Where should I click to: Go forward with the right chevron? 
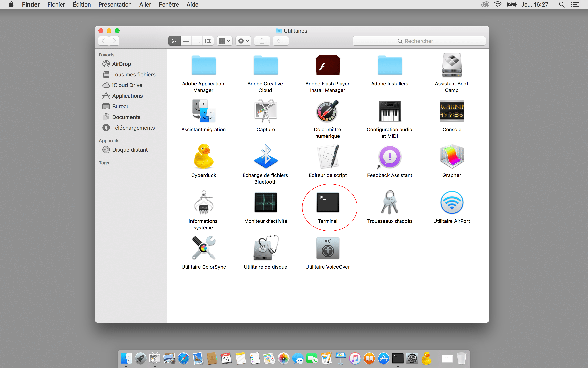point(114,41)
